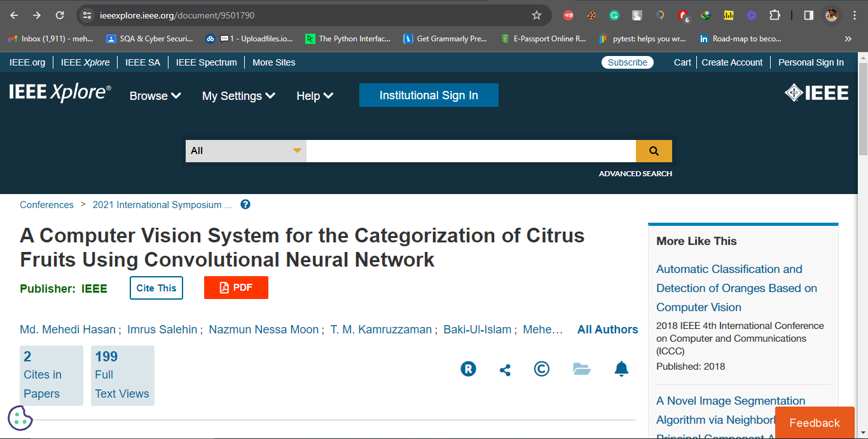
Task: Open author Baki-Ul-Islam's profile
Action: pyautogui.click(x=478, y=330)
